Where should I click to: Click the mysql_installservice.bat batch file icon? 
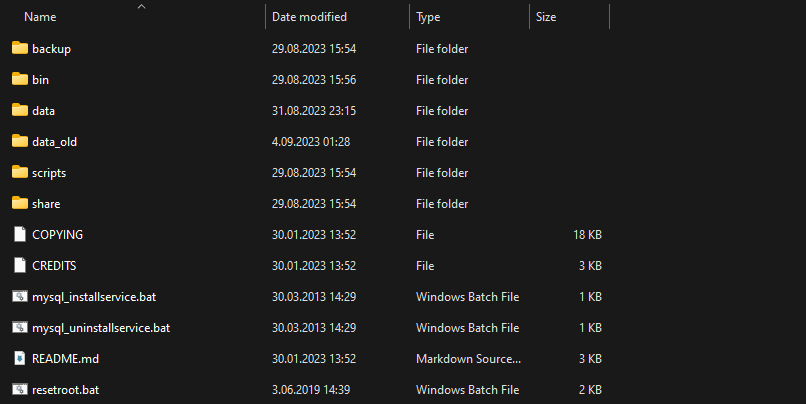tap(20, 297)
